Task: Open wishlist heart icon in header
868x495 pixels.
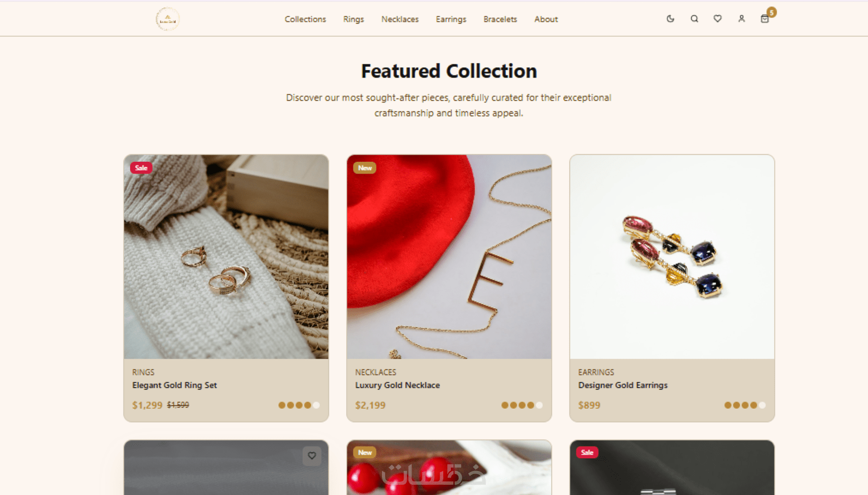Action: tap(717, 19)
